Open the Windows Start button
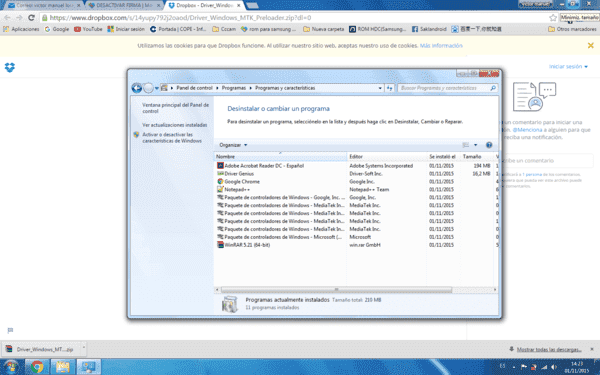The height and width of the screenshot is (375, 600). (x=11, y=367)
